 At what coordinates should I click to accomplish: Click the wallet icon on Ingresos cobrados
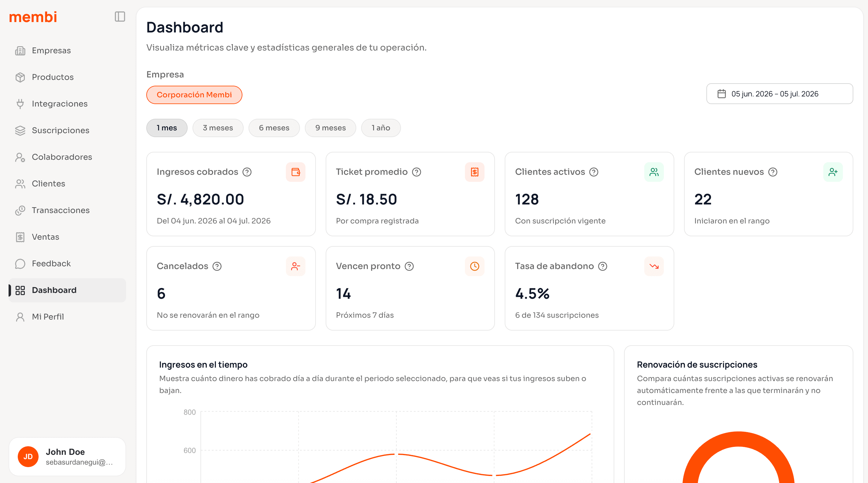[x=296, y=172]
